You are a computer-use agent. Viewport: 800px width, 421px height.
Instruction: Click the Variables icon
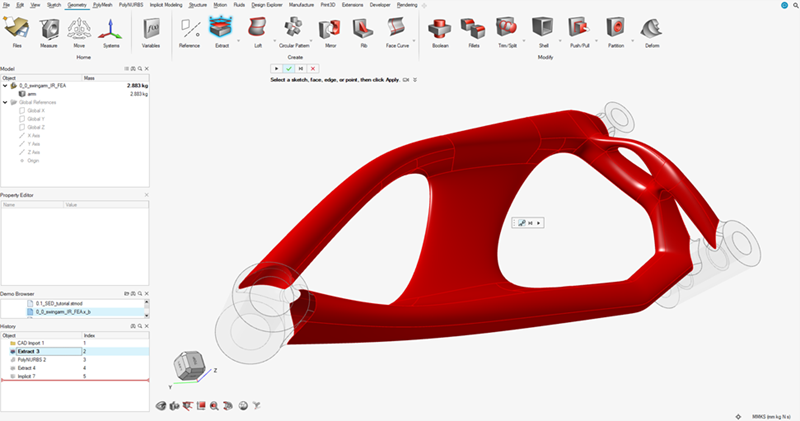tap(151, 30)
